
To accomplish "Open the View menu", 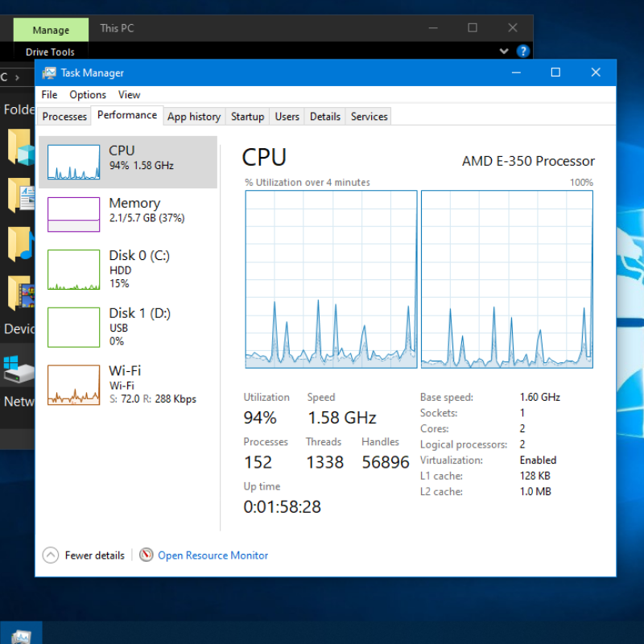I will point(129,95).
